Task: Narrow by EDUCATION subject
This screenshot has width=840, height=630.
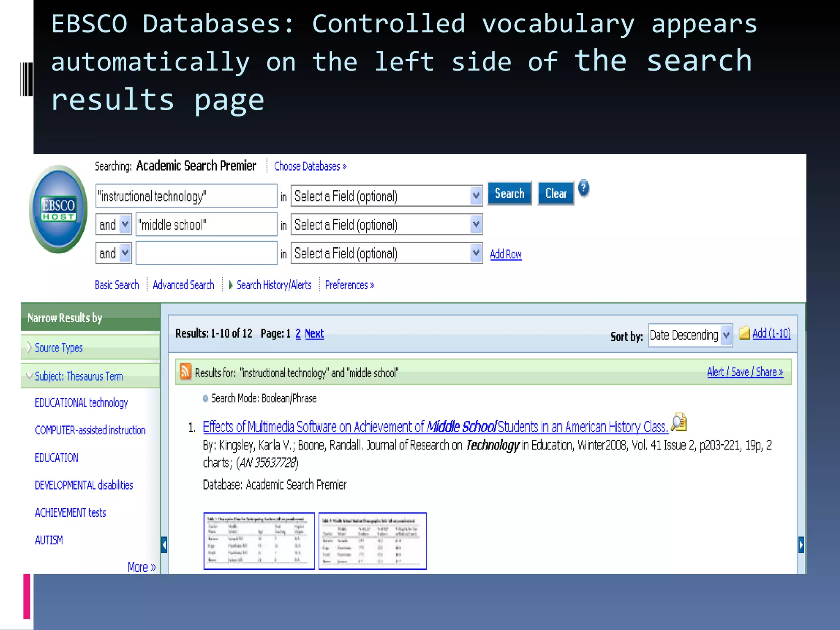Action: pyautogui.click(x=57, y=458)
